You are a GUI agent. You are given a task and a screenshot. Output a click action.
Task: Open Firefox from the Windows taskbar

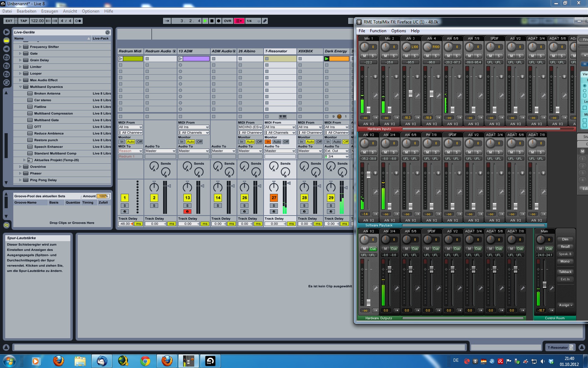(58, 361)
